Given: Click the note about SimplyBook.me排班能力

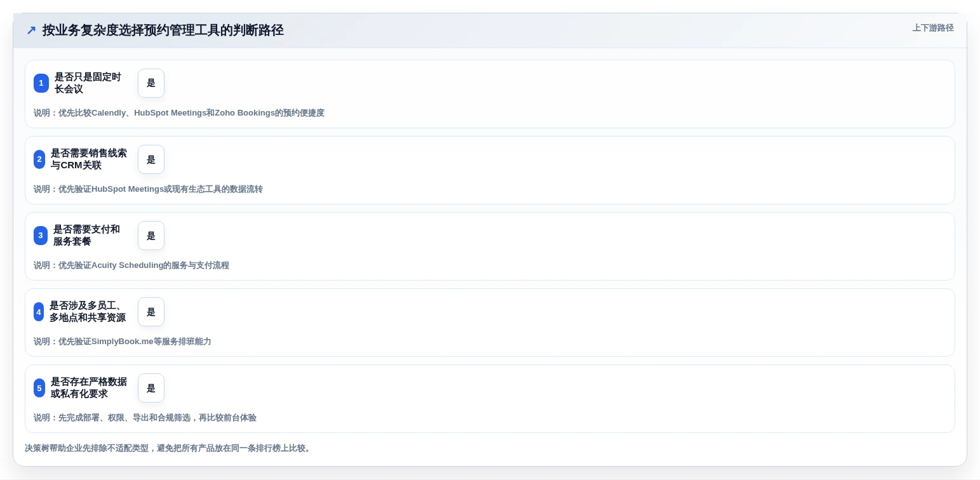Looking at the screenshot, I should 123,342.
